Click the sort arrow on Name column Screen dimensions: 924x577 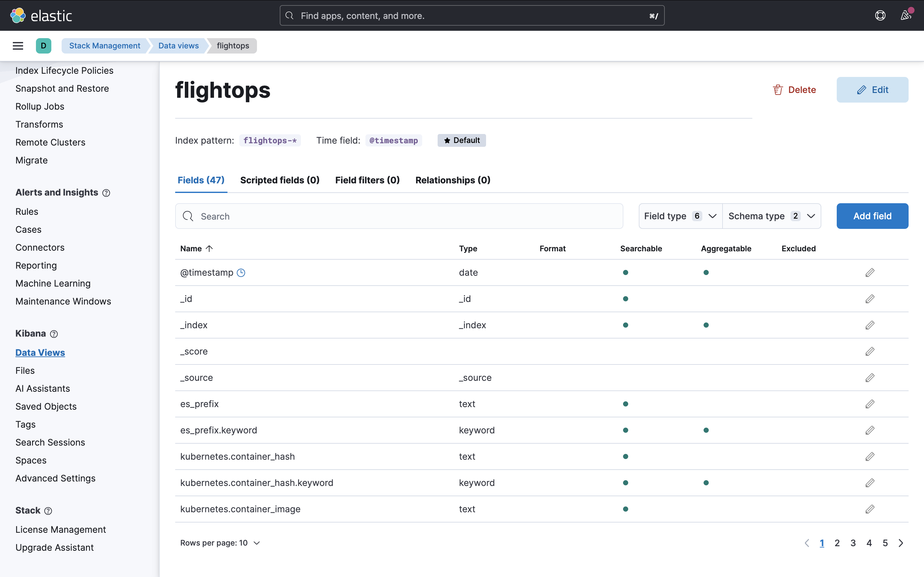[x=209, y=248]
